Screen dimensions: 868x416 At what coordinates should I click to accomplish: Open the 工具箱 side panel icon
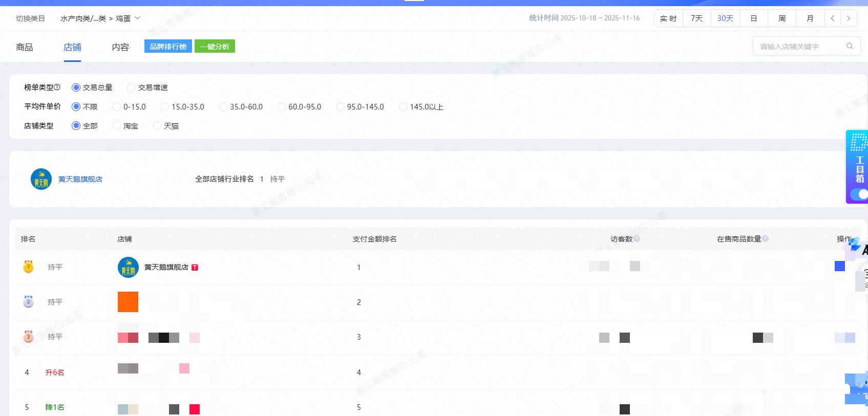tap(859, 142)
